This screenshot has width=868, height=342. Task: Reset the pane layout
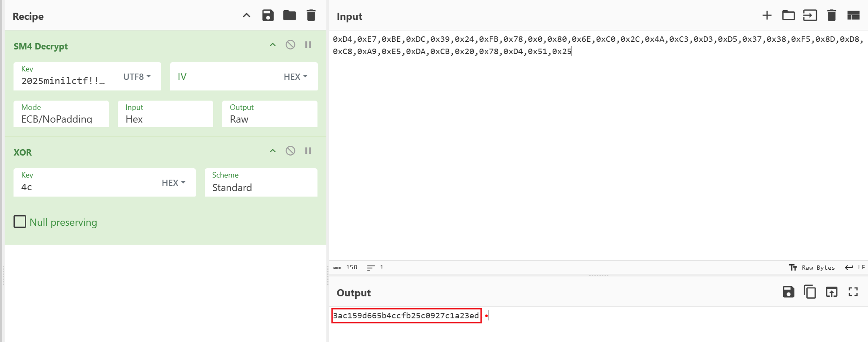[x=853, y=16]
